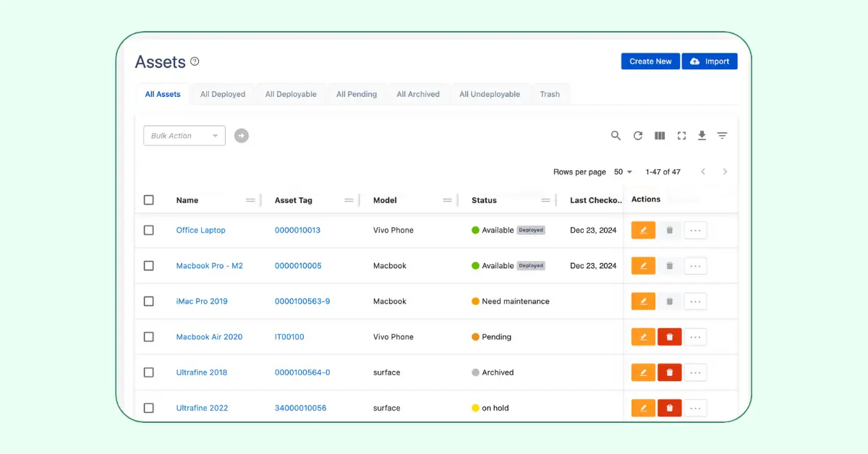The image size is (868, 454).
Task: Open the Bulk Action dropdown
Action: tap(184, 136)
